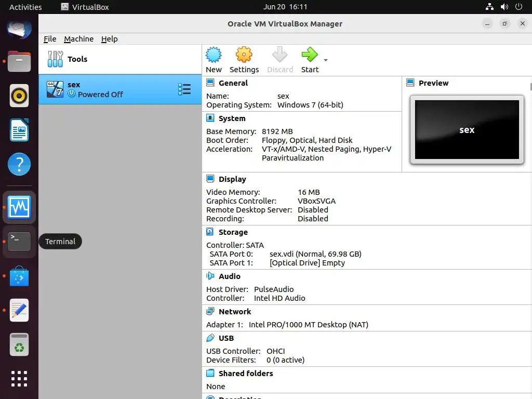Open the General settings heading link
Image resolution: width=532 pixels, height=399 pixels.
coord(233,83)
